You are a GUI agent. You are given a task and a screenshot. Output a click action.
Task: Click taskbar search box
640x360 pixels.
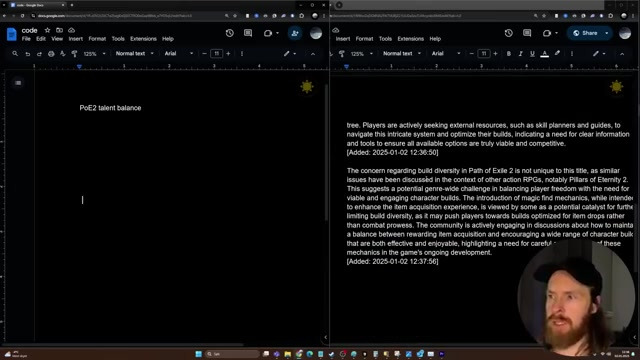pyautogui.click(x=231, y=354)
